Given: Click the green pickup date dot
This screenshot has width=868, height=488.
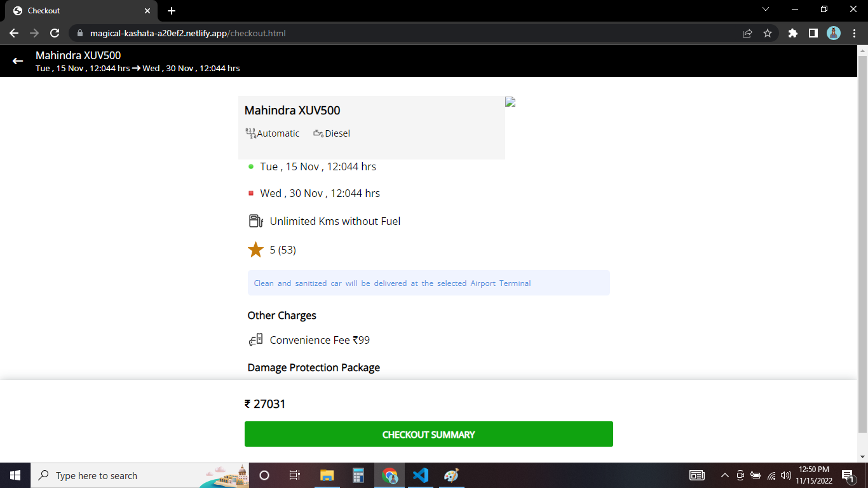Looking at the screenshot, I should [x=251, y=166].
